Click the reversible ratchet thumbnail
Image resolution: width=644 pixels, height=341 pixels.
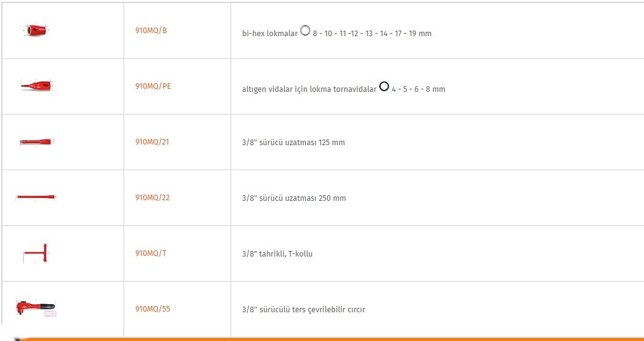[x=35, y=309]
